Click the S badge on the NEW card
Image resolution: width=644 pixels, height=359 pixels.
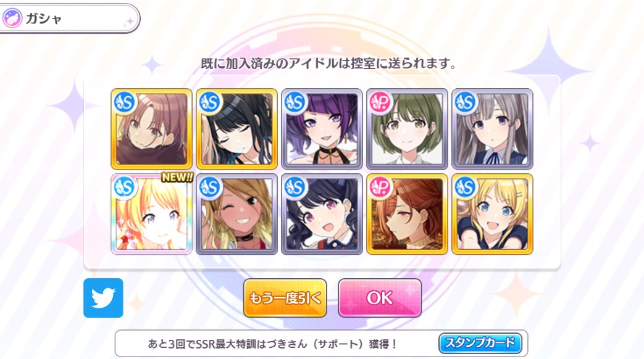[125, 187]
